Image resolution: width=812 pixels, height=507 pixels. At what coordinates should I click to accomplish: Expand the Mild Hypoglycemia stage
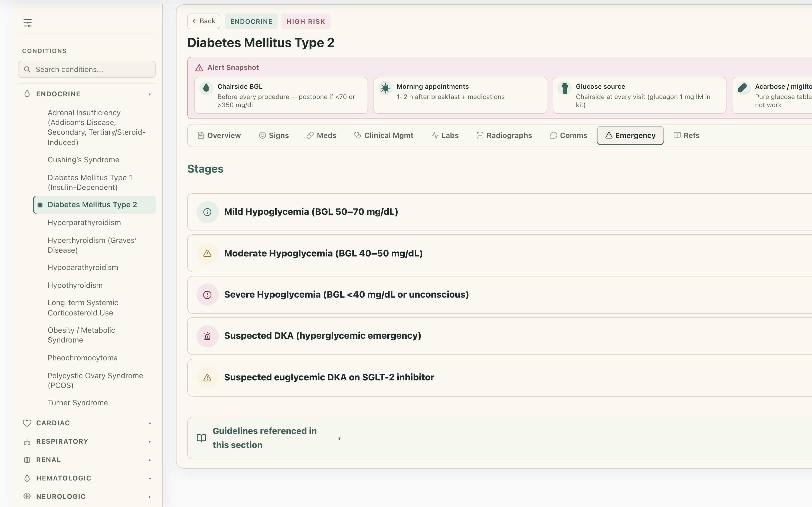click(500, 212)
